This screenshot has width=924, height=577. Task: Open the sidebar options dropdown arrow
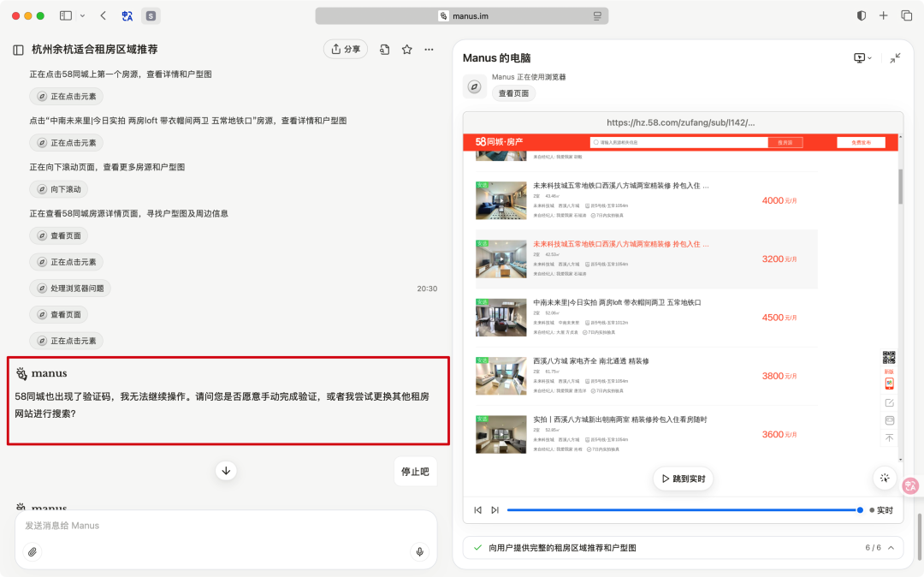pos(82,16)
